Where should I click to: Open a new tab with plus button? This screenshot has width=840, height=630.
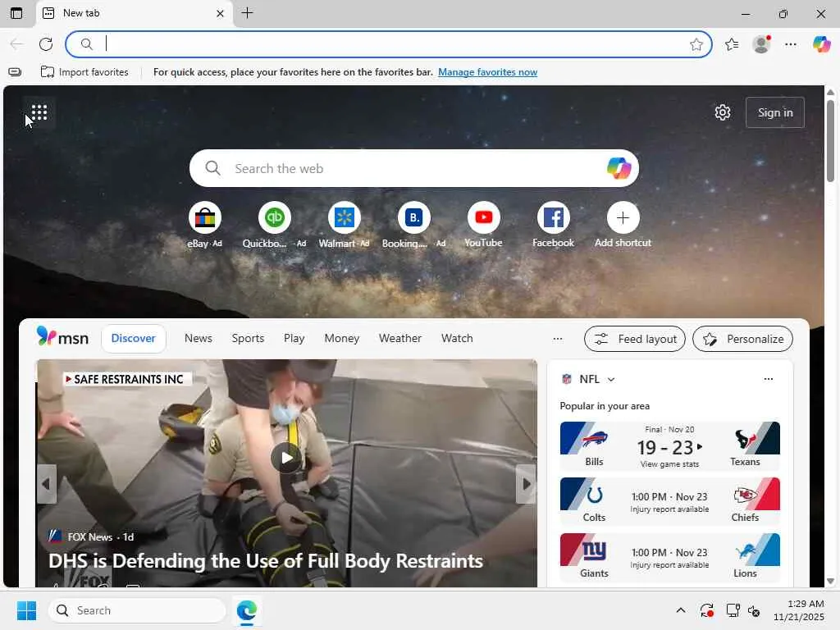pyautogui.click(x=247, y=13)
